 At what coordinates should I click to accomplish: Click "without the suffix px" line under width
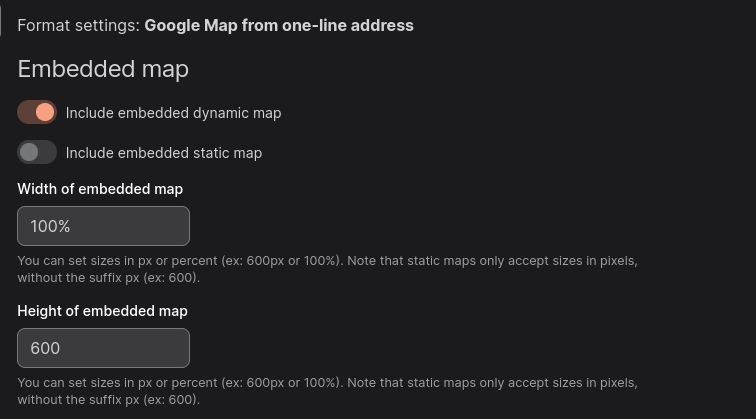(x=108, y=278)
